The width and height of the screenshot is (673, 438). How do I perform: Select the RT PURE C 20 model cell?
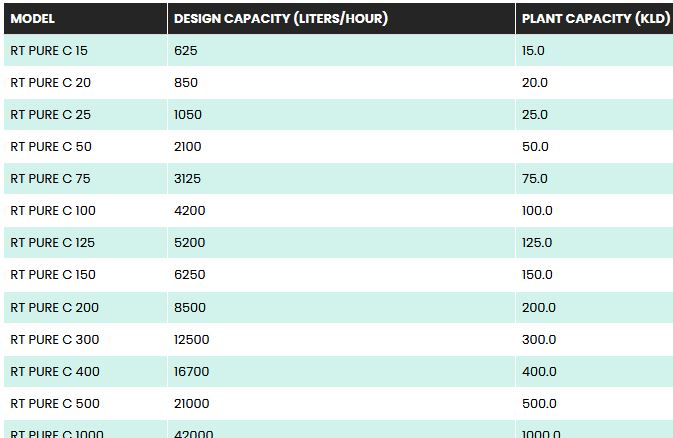click(x=50, y=82)
